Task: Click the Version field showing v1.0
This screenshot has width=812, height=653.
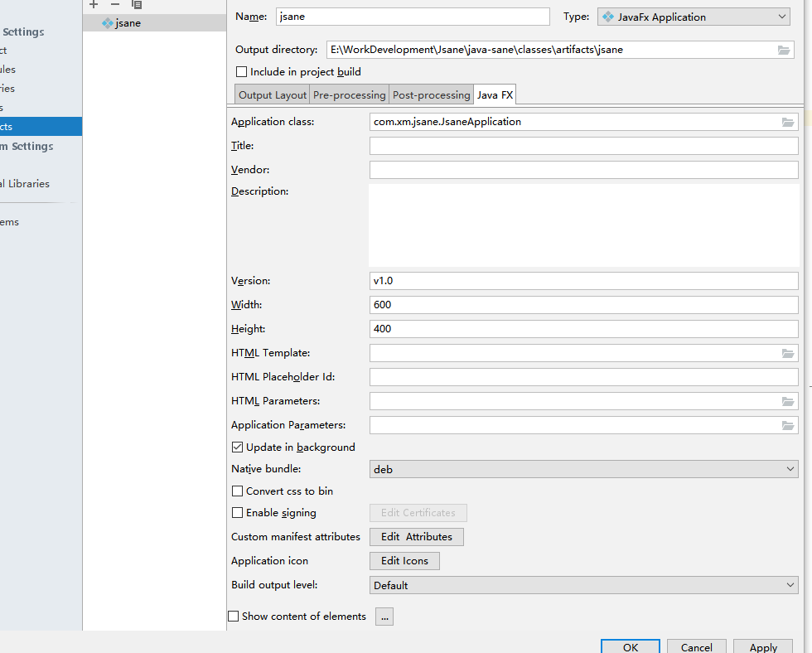Action: pos(583,281)
